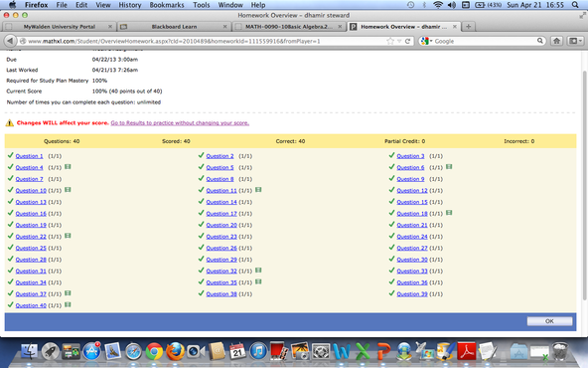Switch to MATH-0090 Basic Algebra tab
This screenshot has height=368, width=588.
(288, 27)
